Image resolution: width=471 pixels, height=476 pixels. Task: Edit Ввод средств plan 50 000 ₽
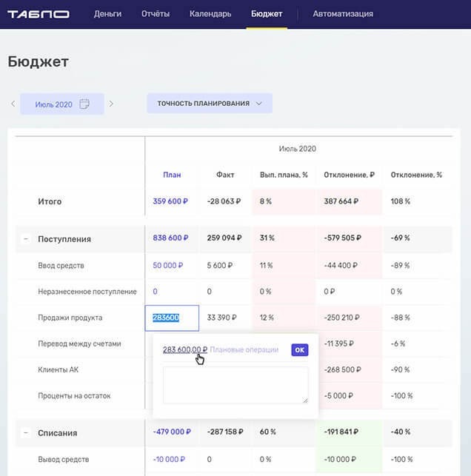click(167, 265)
